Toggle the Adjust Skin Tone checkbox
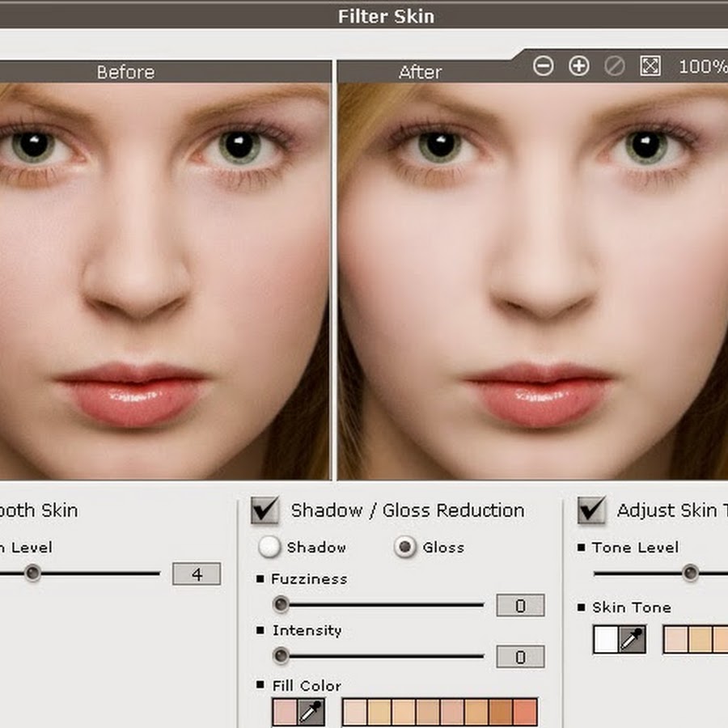 (x=591, y=510)
